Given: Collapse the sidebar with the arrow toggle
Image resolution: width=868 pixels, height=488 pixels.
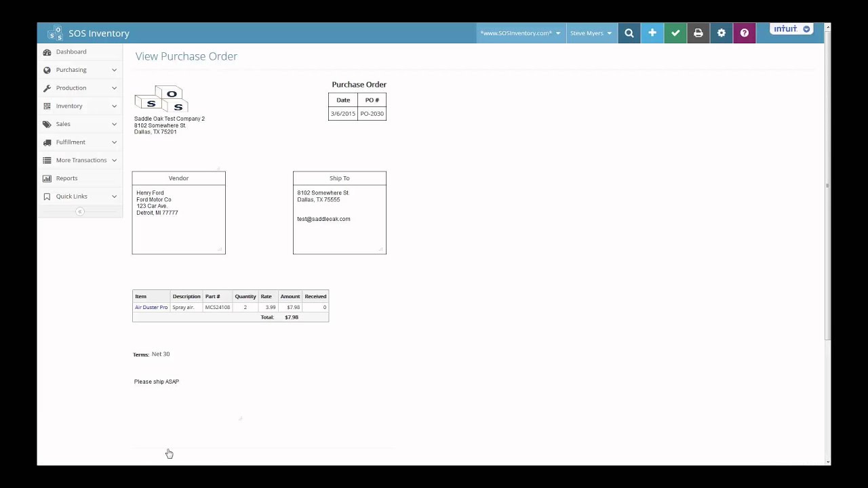Looking at the screenshot, I should click(80, 211).
